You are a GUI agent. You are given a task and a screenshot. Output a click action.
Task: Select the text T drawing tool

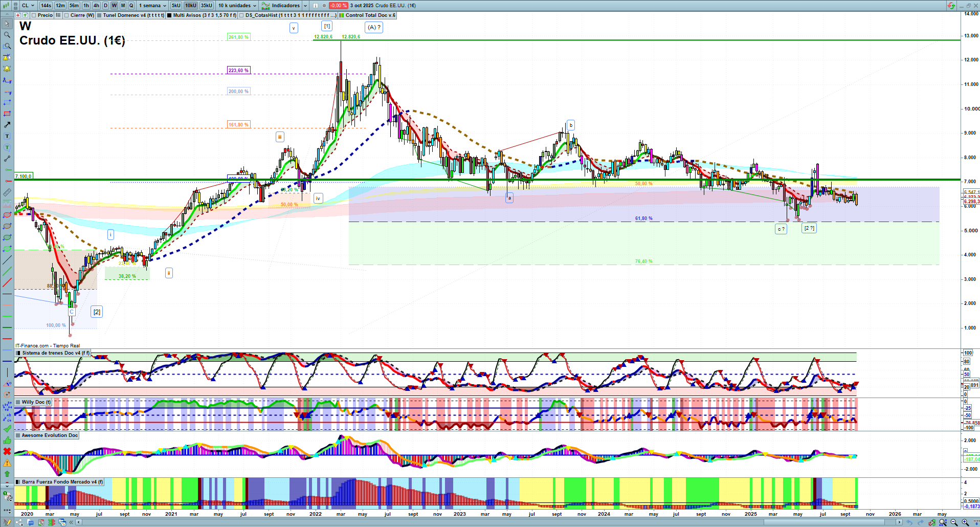7,136
